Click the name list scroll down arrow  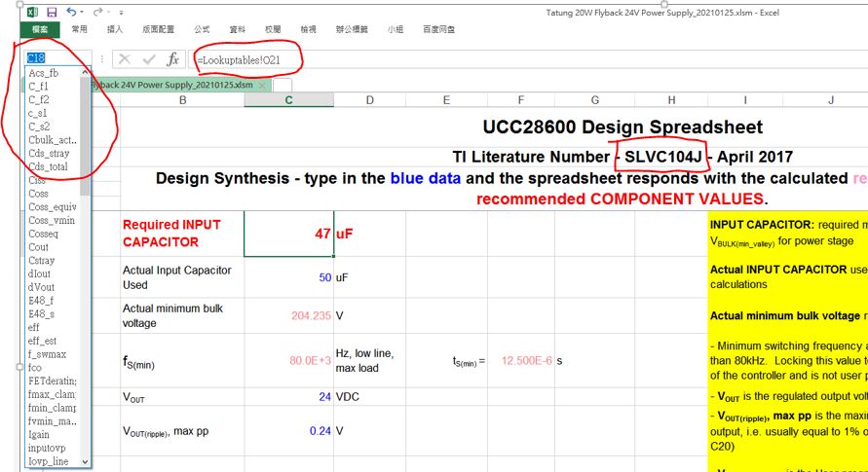point(86,462)
